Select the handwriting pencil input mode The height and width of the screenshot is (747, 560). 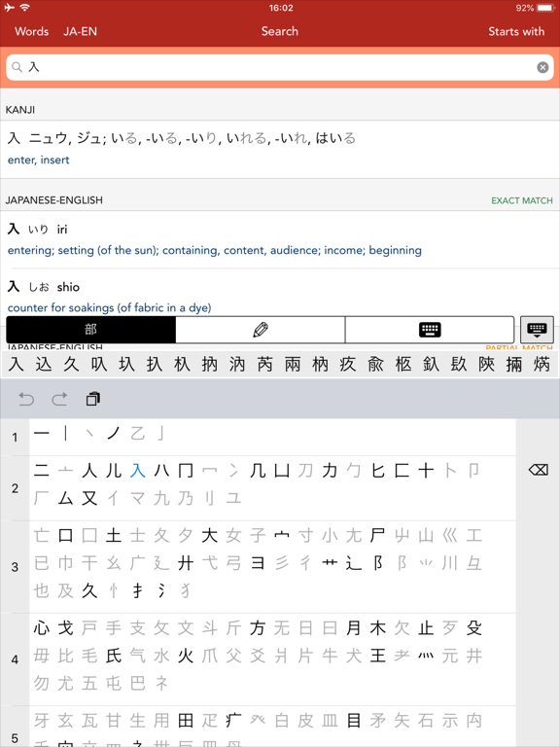click(261, 330)
